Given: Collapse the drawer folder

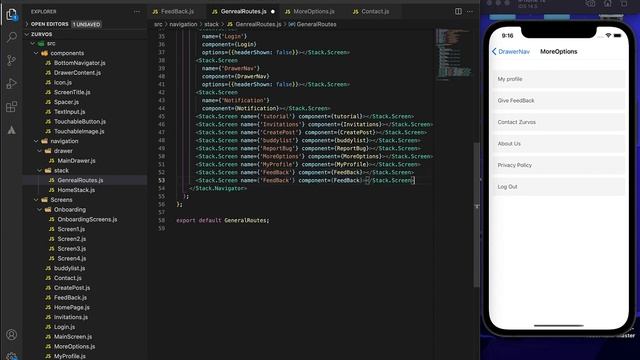Looking at the screenshot, I should point(63,151).
